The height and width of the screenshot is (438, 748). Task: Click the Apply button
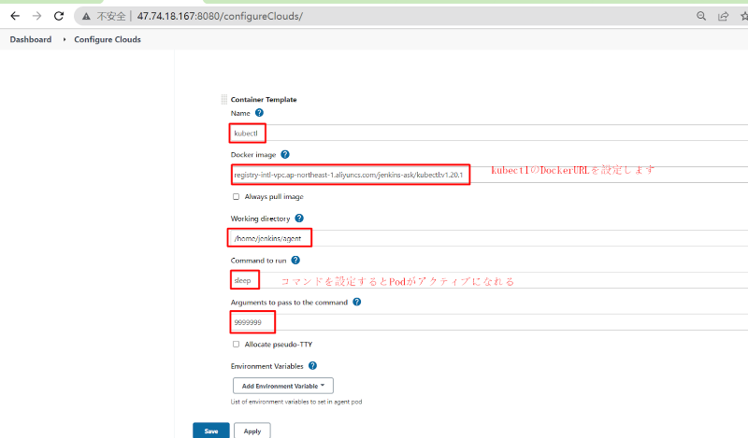point(252,430)
